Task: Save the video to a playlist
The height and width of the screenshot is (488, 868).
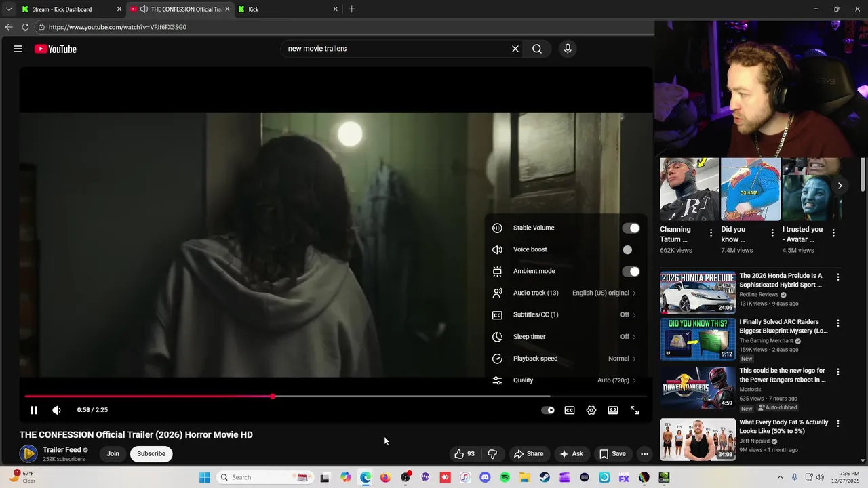Action: tap(612, 454)
